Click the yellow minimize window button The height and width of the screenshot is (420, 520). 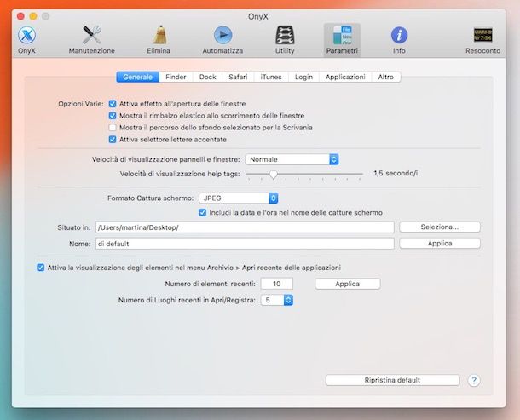tap(33, 16)
